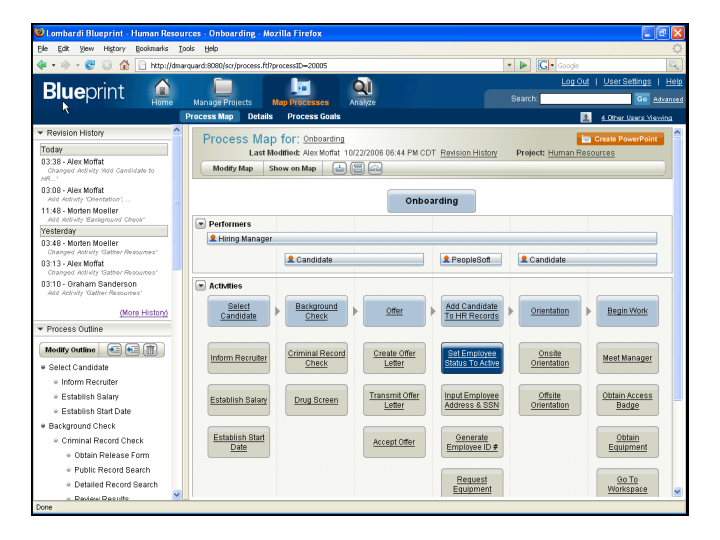Collapse the Performers section

(x=200, y=224)
